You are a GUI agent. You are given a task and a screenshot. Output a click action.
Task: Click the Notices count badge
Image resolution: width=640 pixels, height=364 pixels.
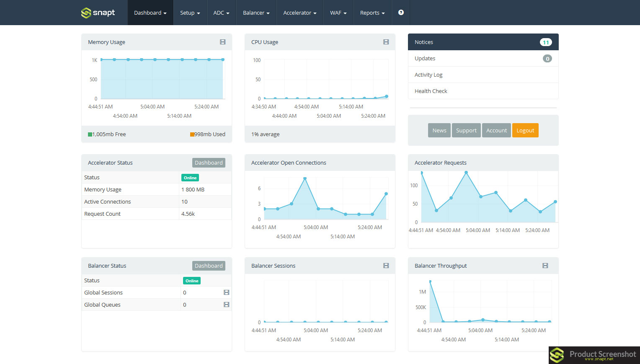pyautogui.click(x=545, y=42)
